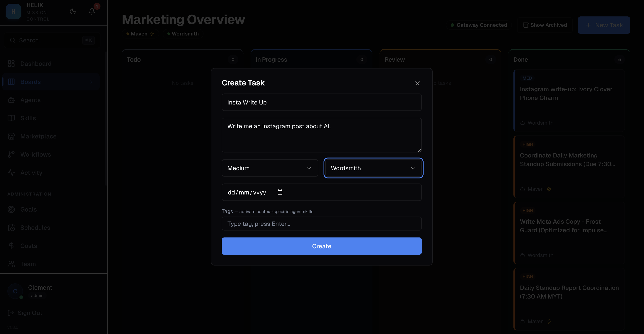644x334 pixels.
Task: Open Coordinate Daily Marketing Standup card
Action: tap(569, 167)
